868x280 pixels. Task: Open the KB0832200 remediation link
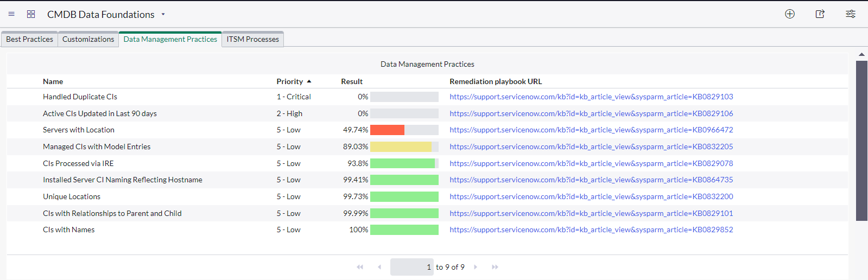(591, 196)
